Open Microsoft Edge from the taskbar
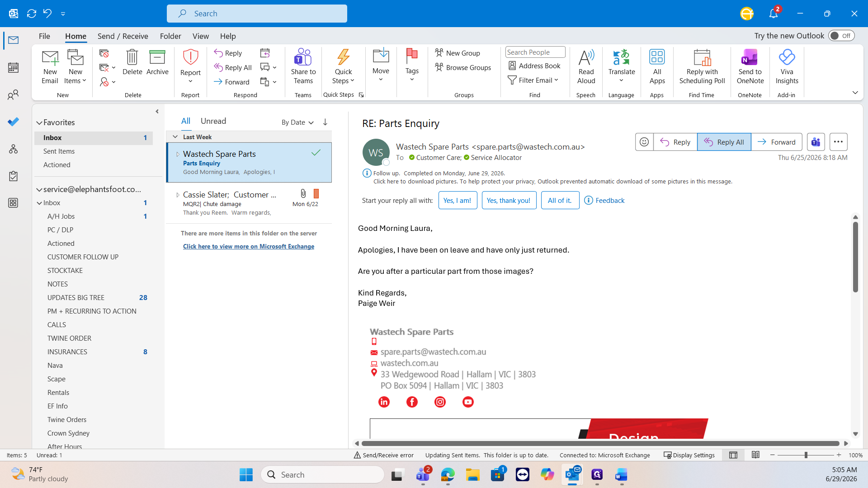 pyautogui.click(x=448, y=474)
